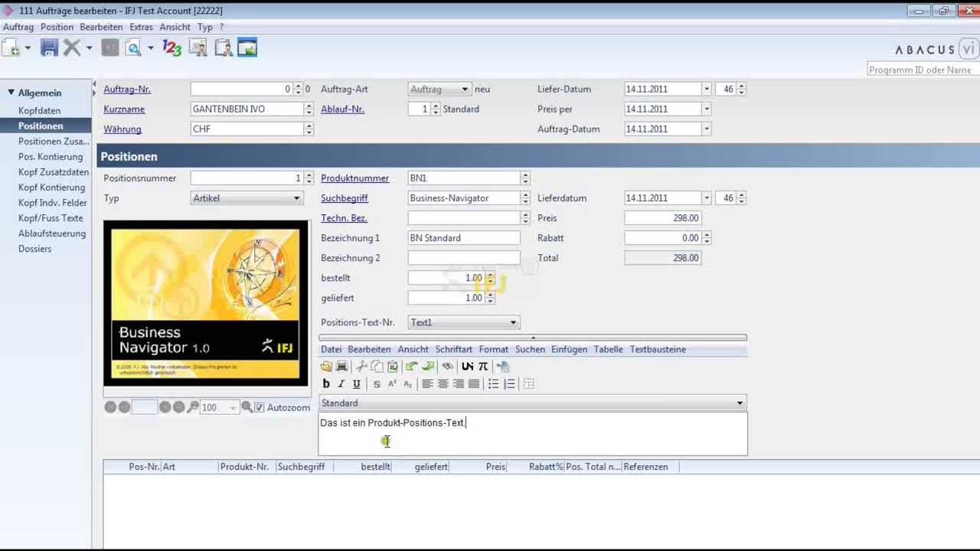Viewport: 980px width, 551px height.
Task: Insert numbered list in editor
Action: 509,384
